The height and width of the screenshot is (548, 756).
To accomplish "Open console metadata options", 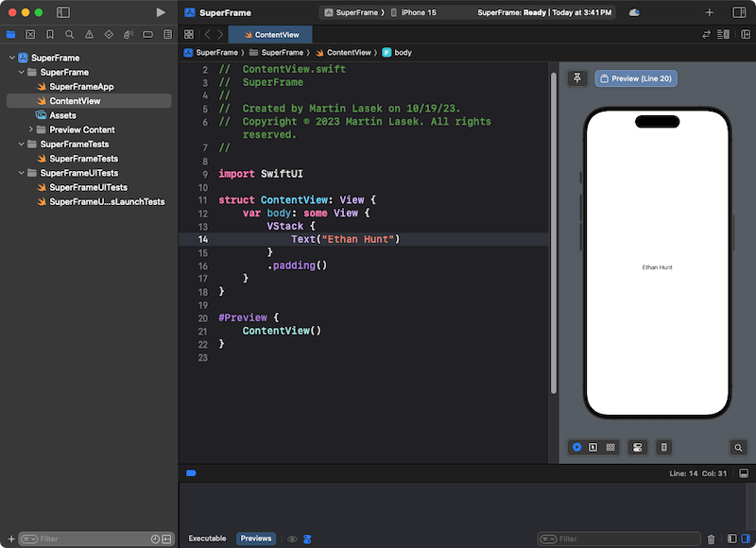I will point(307,539).
